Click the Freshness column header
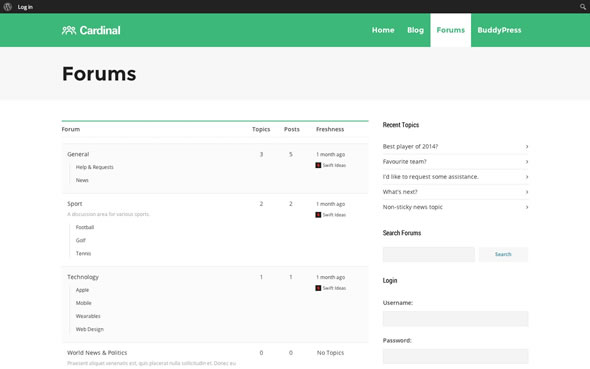 pos(330,129)
